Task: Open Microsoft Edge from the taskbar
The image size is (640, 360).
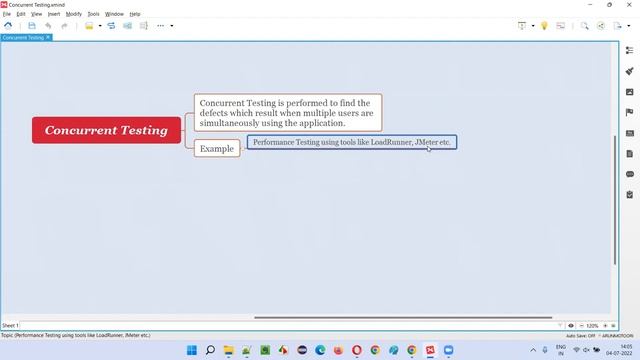Action: pyautogui.click(x=320, y=350)
